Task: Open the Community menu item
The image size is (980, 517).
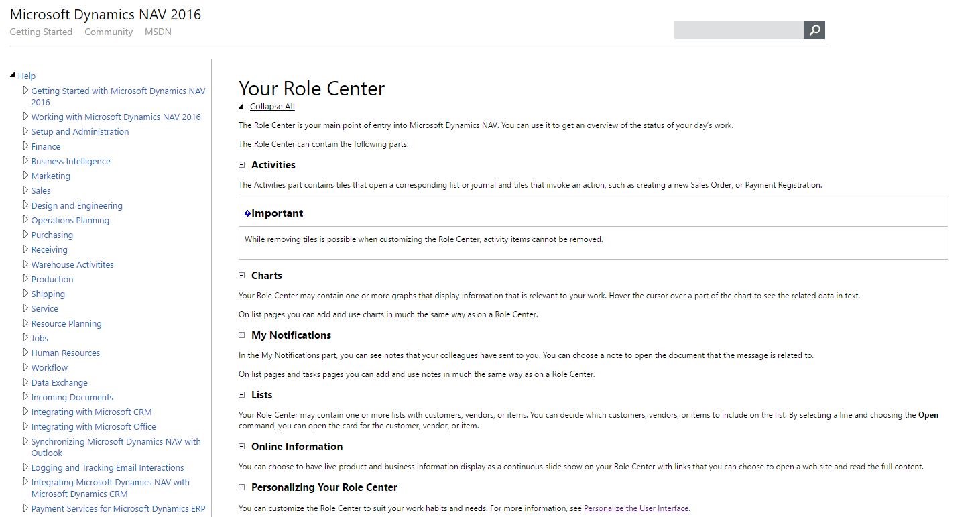Action: pyautogui.click(x=109, y=32)
